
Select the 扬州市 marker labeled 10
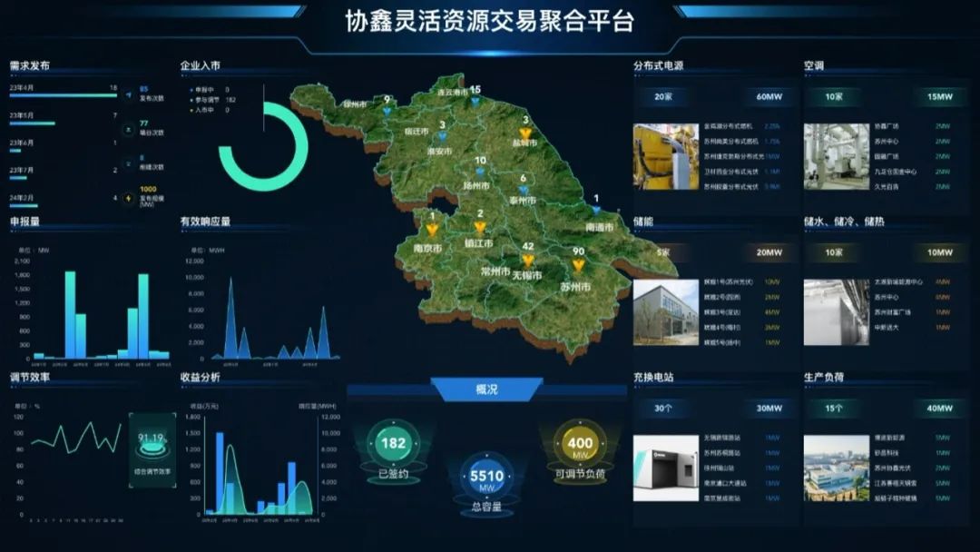(x=480, y=172)
